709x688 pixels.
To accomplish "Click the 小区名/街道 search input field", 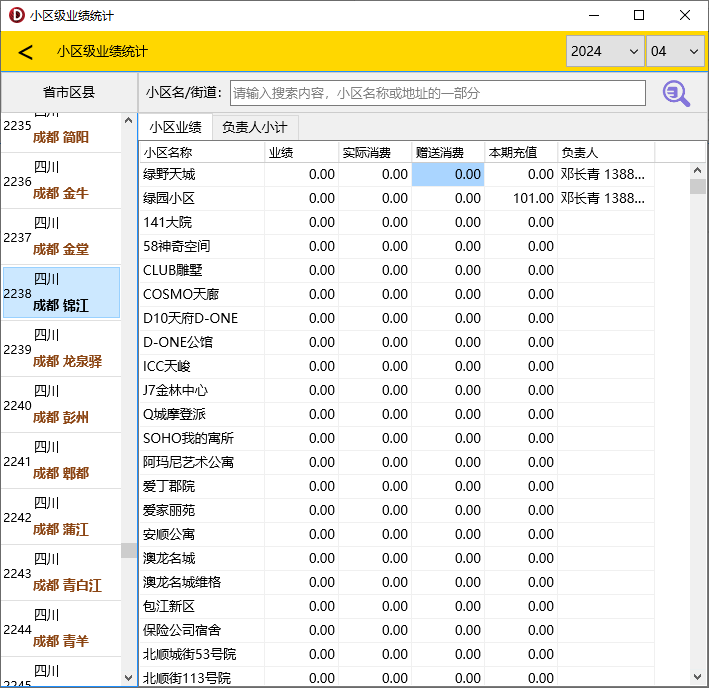I will (437, 93).
